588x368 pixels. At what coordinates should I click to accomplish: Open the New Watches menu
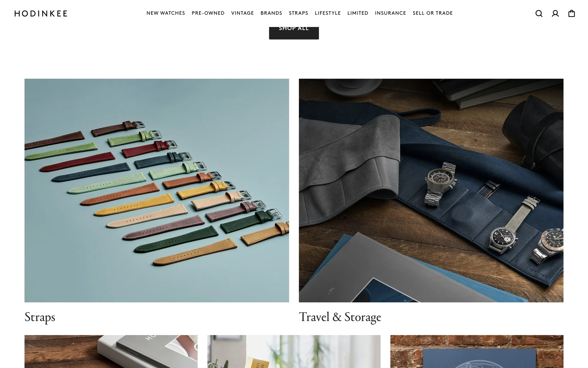point(166,13)
